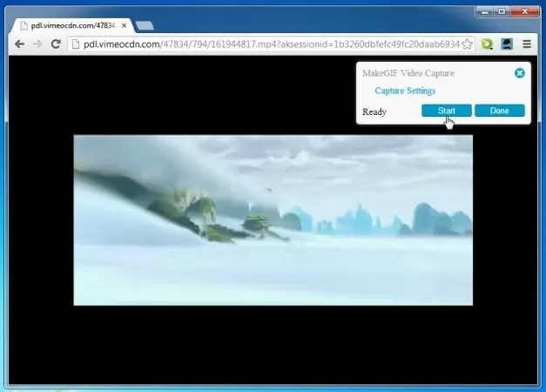Open the MakeGIF extension icon

507,44
